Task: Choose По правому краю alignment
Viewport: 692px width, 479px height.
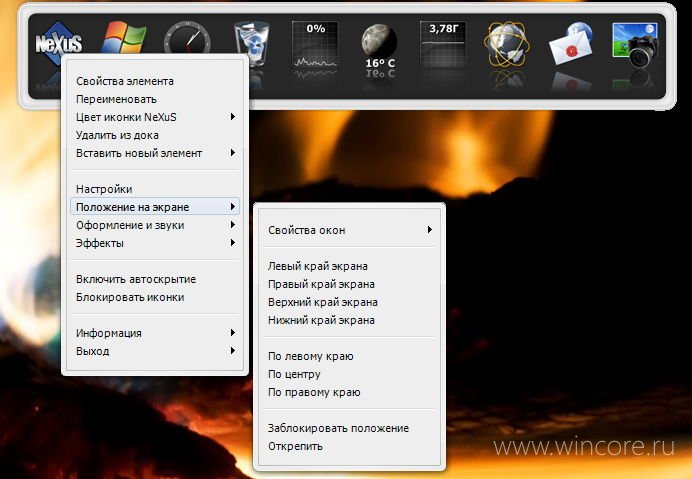Action: tap(350, 392)
